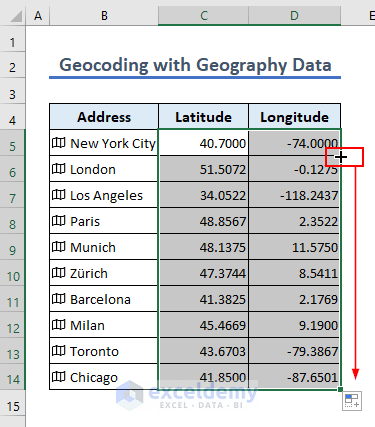Select column D header

pyautogui.click(x=294, y=15)
